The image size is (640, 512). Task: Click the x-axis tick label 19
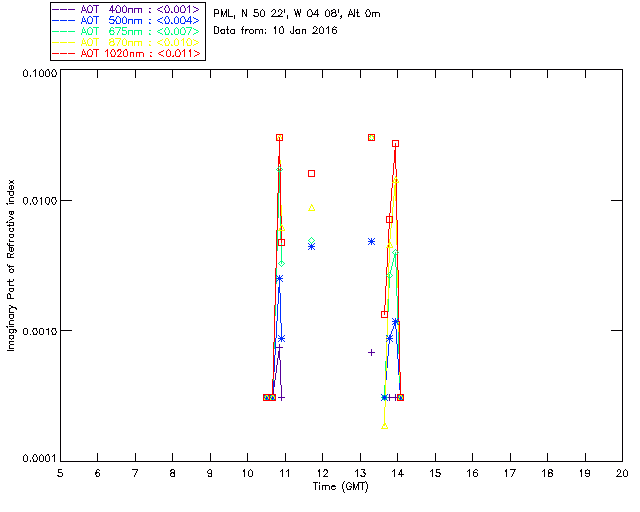point(585,473)
